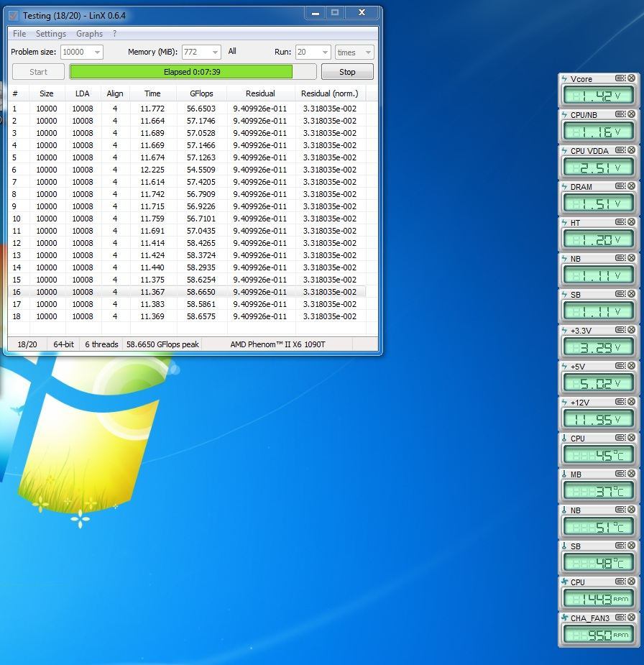Screen dimensions: 644x665
Task: Click the 58.6575 GFlops cell in row 18
Action: tap(201, 316)
